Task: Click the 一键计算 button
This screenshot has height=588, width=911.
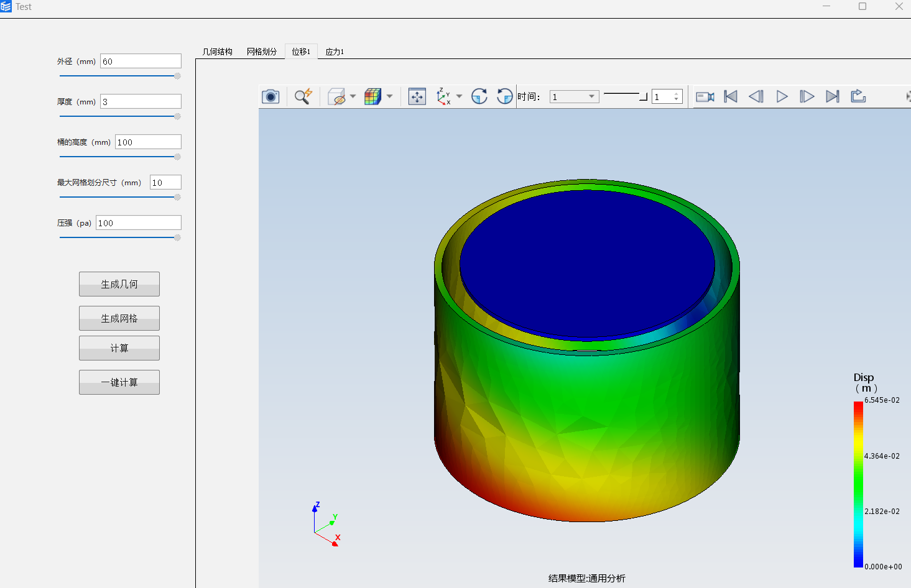Action: (119, 382)
